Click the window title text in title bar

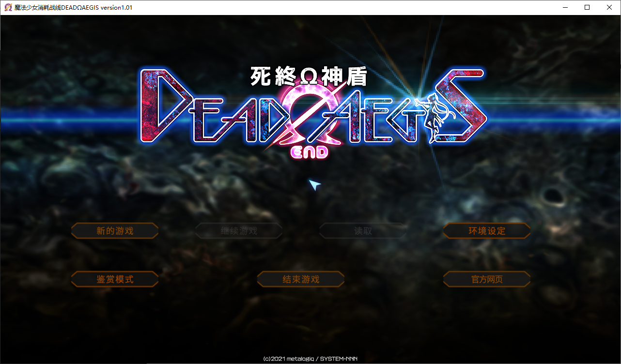pyautogui.click(x=74, y=7)
